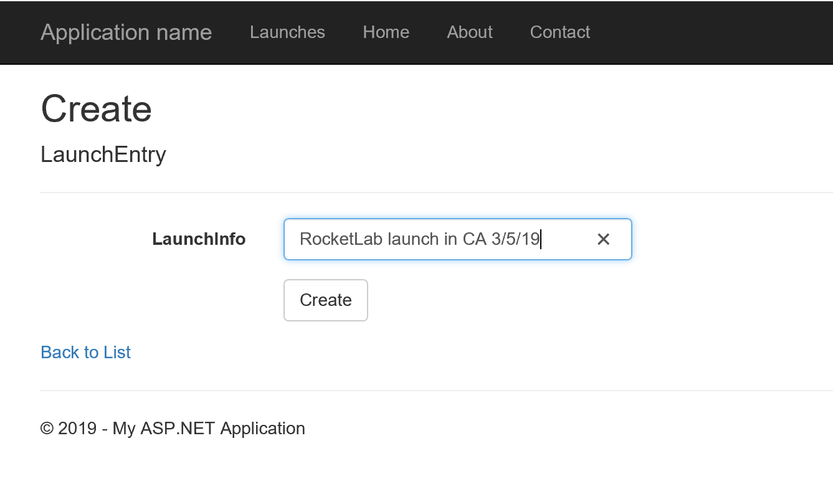Click the date 3/5/19 in the input

(x=515, y=239)
